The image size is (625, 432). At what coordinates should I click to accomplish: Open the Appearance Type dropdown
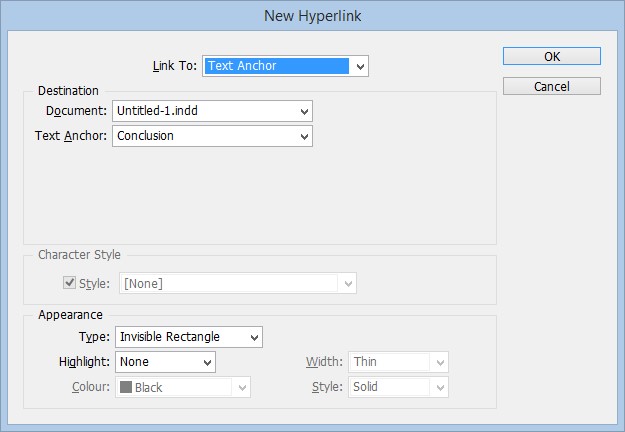click(189, 337)
